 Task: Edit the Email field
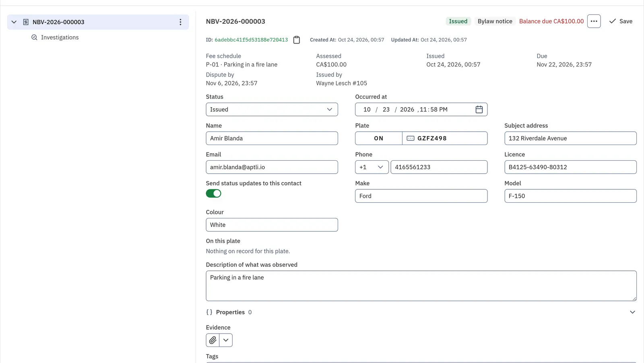point(272,167)
